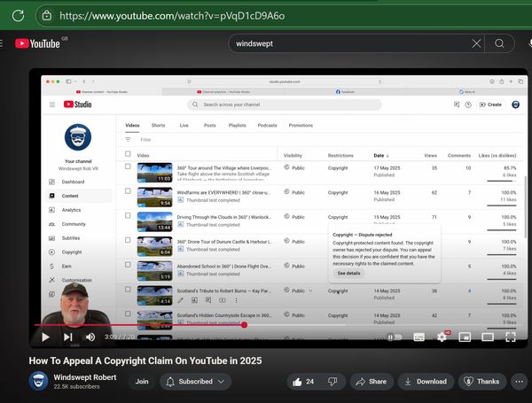Viewport: 532px width, 403px height.
Task: Open Community in Studio sidebar
Action: (x=74, y=224)
